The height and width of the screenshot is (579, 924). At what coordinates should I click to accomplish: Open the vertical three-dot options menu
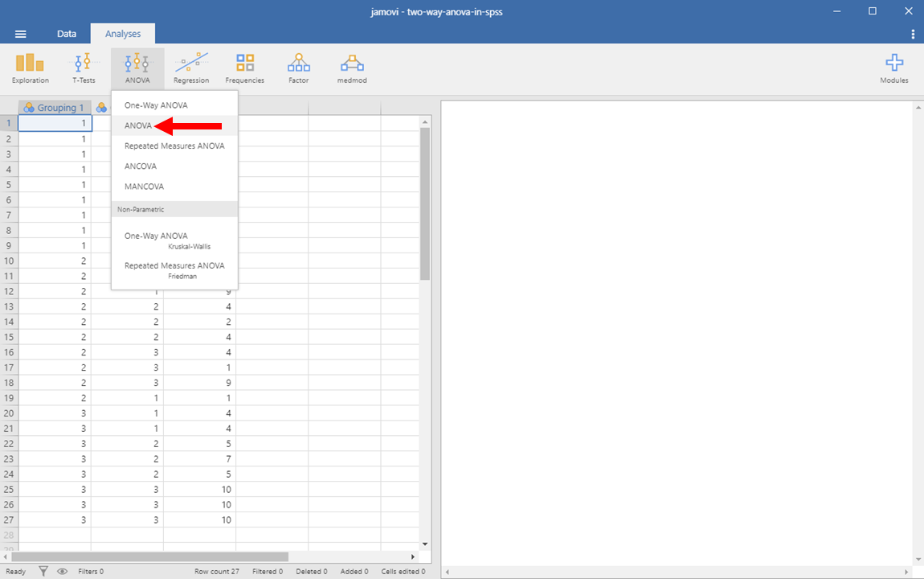pyautogui.click(x=913, y=34)
